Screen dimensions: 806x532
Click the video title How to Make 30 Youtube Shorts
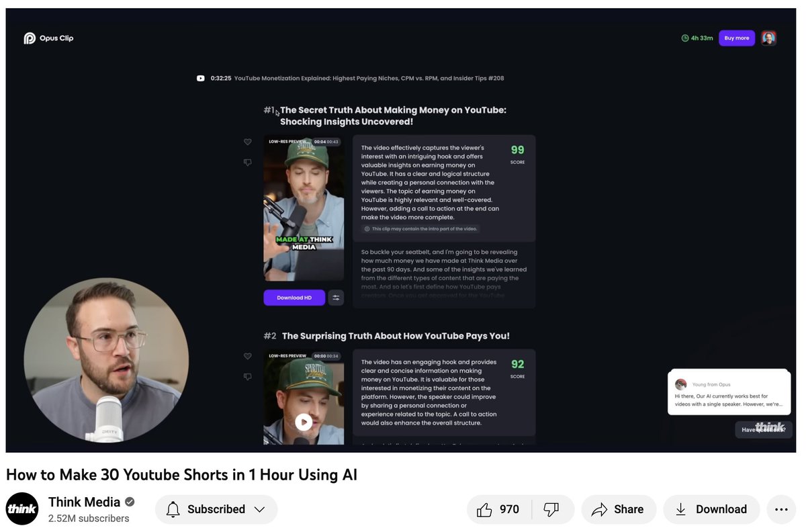point(181,475)
